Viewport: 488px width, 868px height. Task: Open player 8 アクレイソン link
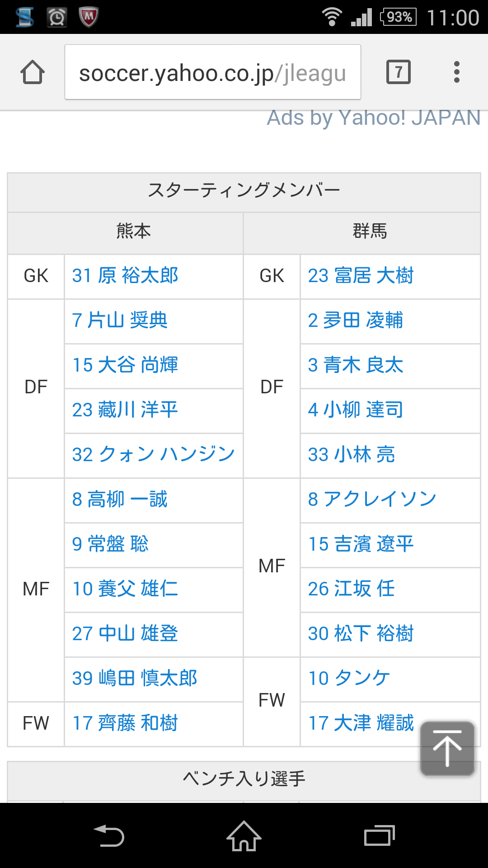pos(372,499)
